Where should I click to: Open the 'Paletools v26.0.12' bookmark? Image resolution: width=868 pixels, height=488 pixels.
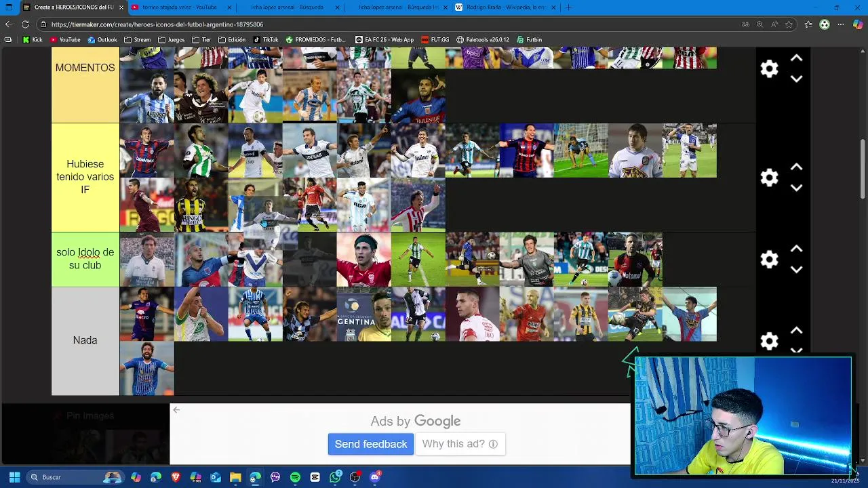[x=483, y=40]
